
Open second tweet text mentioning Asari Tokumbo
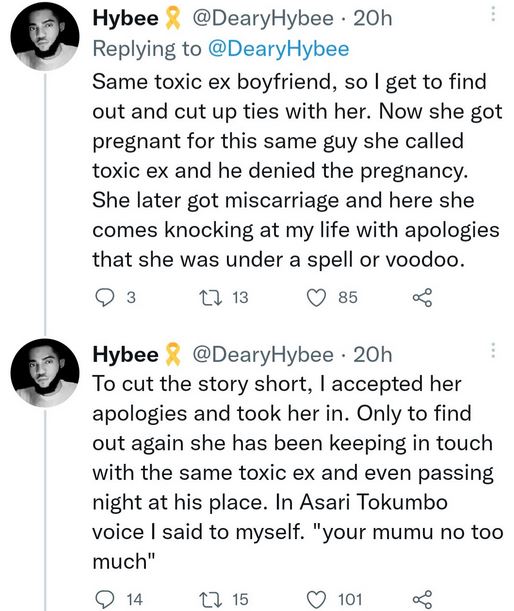(298, 473)
